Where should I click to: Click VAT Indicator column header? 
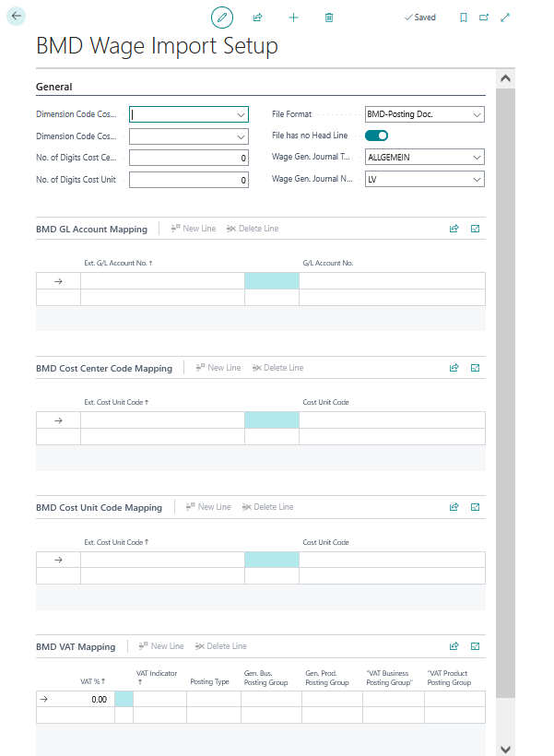point(157,678)
